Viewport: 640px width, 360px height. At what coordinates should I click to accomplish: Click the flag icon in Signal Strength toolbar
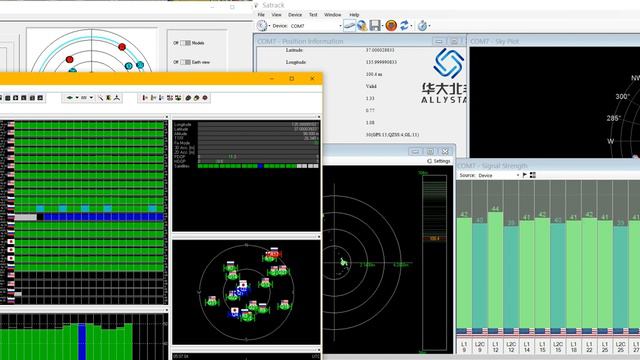point(524,175)
